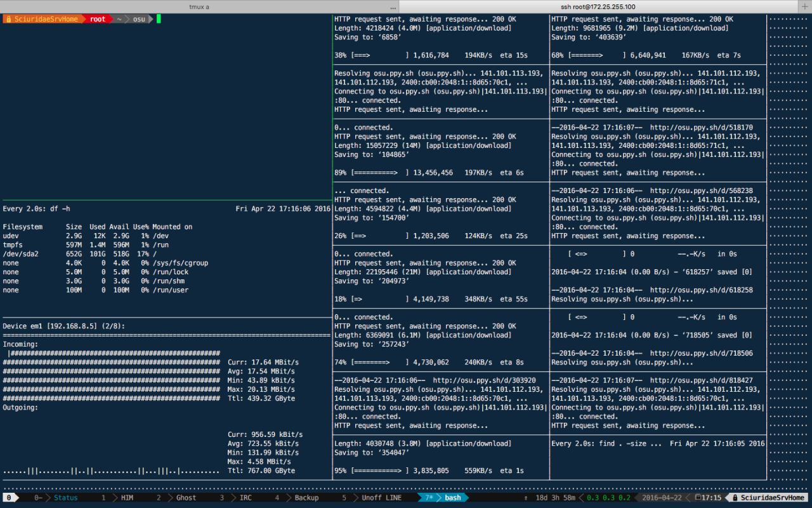The height and width of the screenshot is (508, 812).
Task: Click the 68% wget download progress bar
Action: point(598,55)
